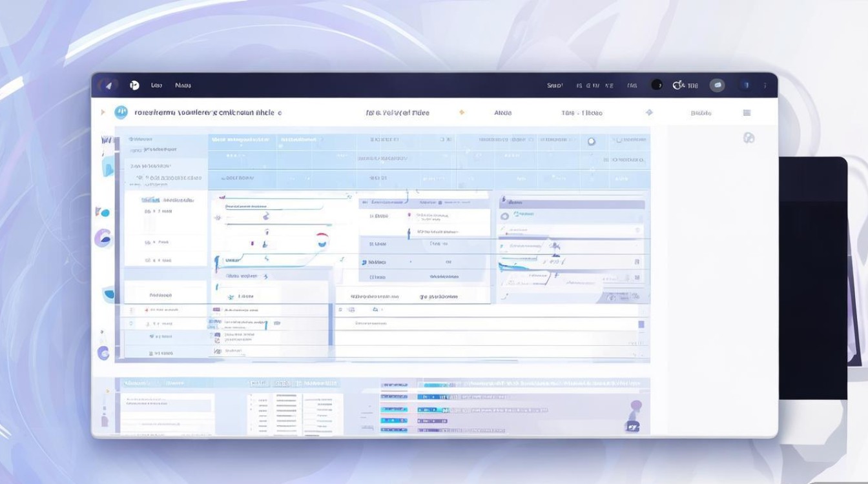This screenshot has width=868, height=484.
Task: Click the back arrow in the dark top bar
Action: tap(108, 85)
